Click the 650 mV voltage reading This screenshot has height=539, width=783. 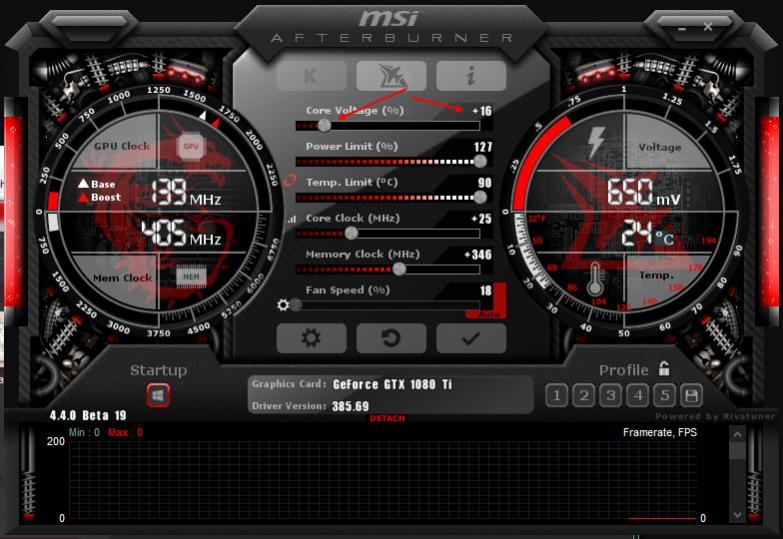[x=644, y=192]
